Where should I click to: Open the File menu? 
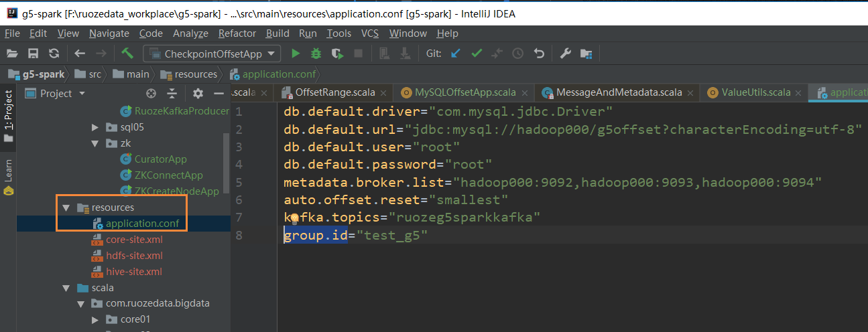coord(13,33)
